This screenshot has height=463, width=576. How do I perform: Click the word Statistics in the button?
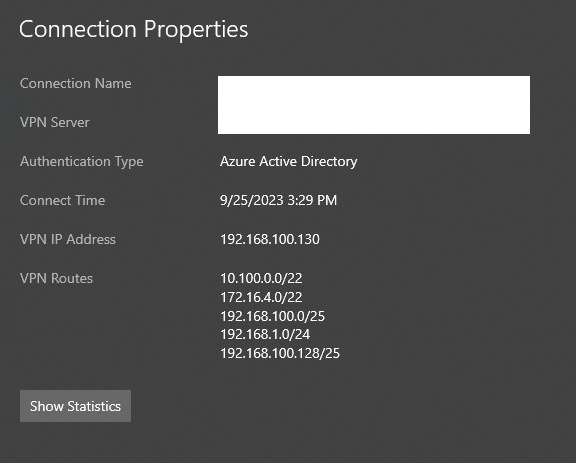point(94,406)
